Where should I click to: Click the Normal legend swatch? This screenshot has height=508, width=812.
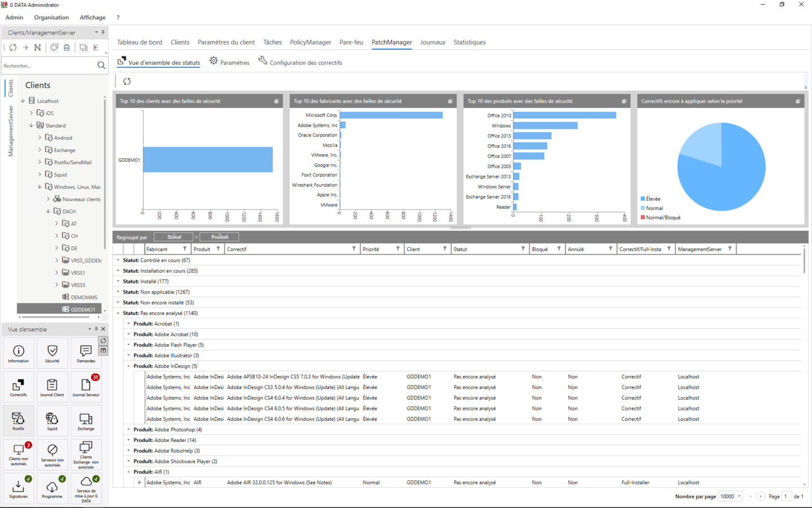point(643,208)
